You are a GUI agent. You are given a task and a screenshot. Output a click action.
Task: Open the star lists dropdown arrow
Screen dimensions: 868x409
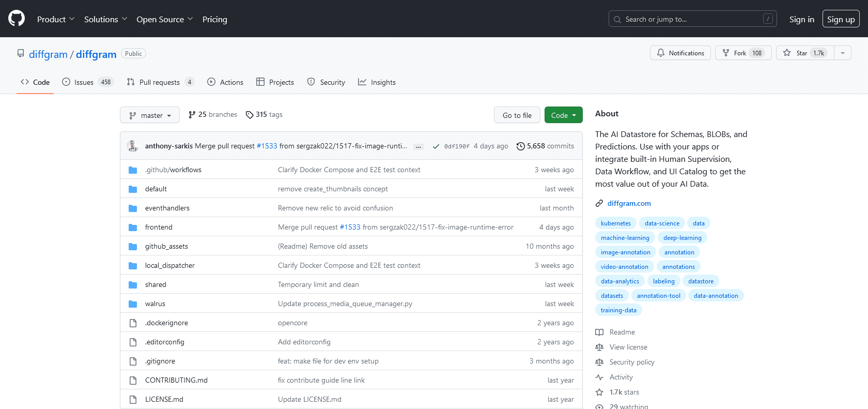coord(843,53)
